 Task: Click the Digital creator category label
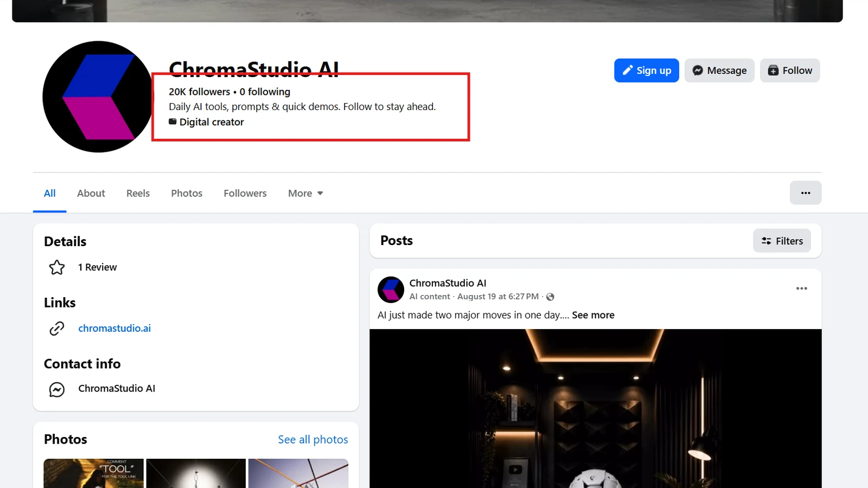coord(212,122)
